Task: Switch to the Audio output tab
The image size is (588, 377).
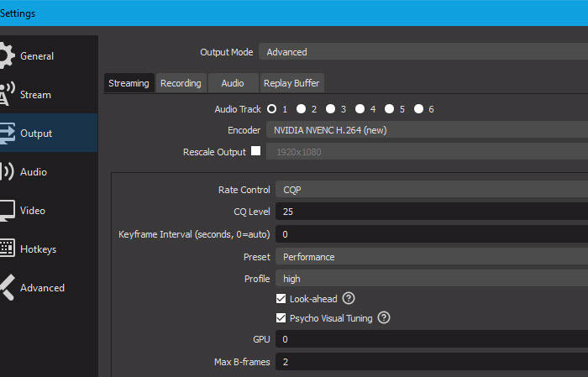Action: 233,83
